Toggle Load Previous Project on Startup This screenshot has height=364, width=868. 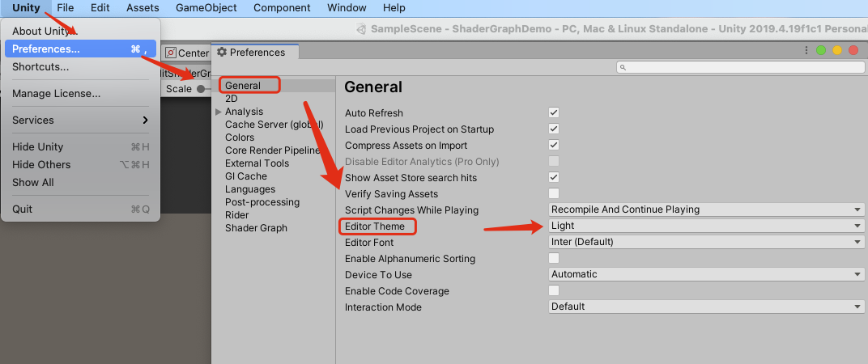[x=554, y=129]
